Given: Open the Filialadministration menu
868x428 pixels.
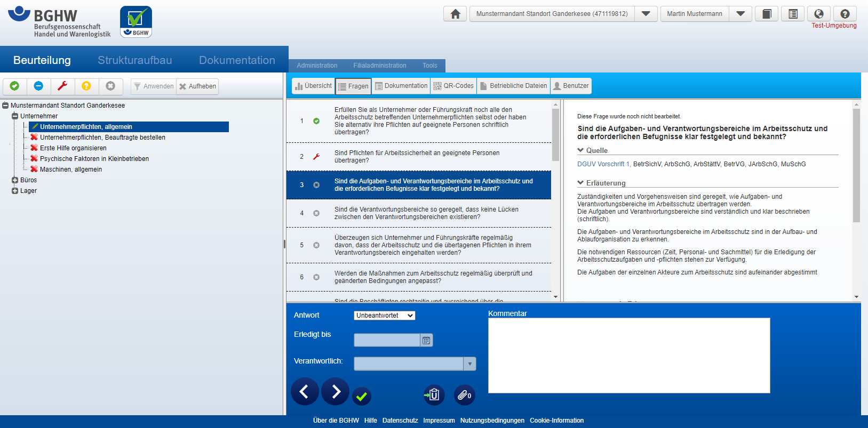Looking at the screenshot, I should click(x=380, y=66).
